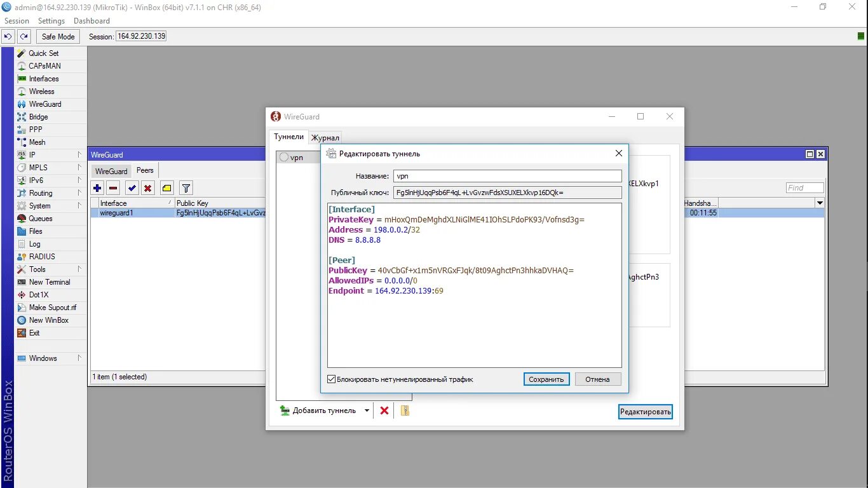Expand IP submenu
Image resolution: width=868 pixels, height=488 pixels.
pos(79,154)
